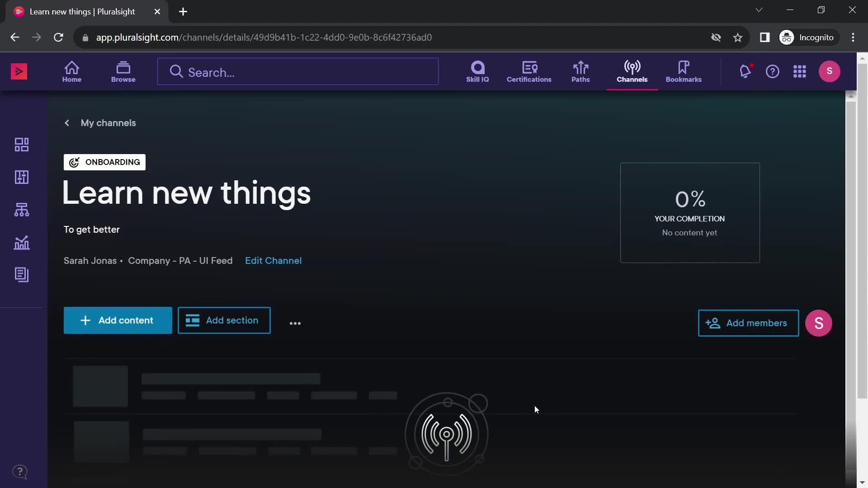Click the three-dots more options menu
Image resolution: width=868 pixels, height=488 pixels.
(295, 322)
